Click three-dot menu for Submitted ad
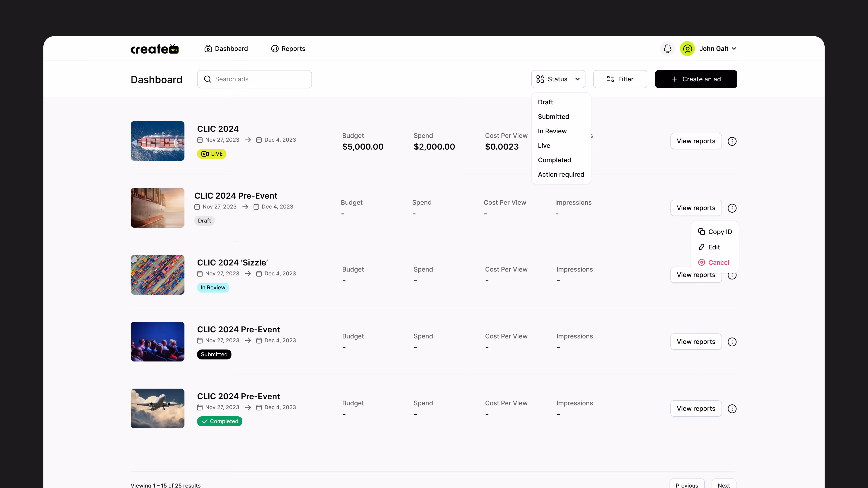 click(x=732, y=342)
